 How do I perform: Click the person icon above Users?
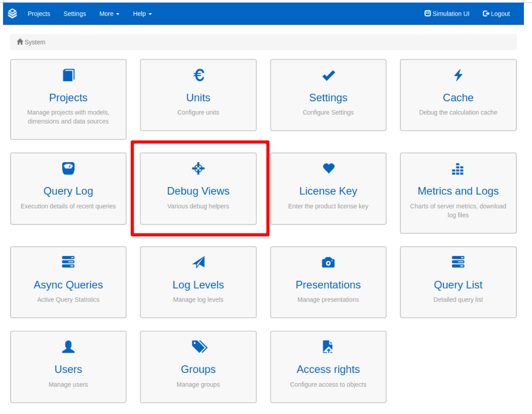68,347
